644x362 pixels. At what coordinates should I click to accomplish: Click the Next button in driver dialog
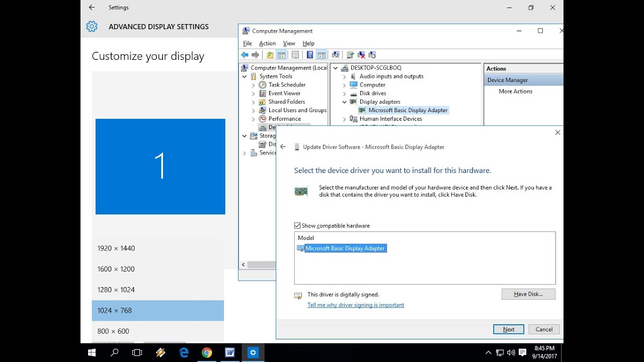(509, 329)
